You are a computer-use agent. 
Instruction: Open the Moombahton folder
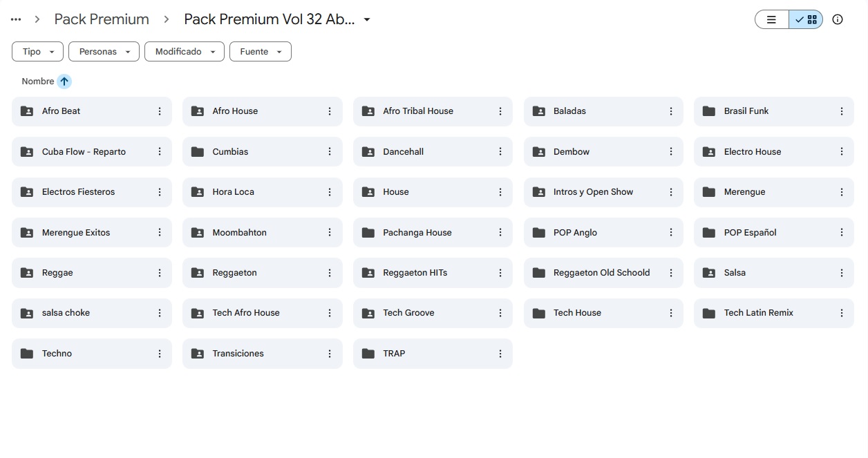point(239,233)
